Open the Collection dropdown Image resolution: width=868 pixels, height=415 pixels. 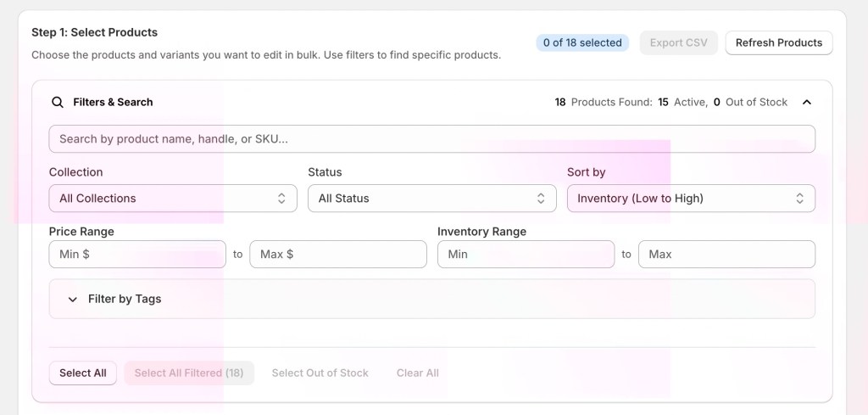click(173, 198)
